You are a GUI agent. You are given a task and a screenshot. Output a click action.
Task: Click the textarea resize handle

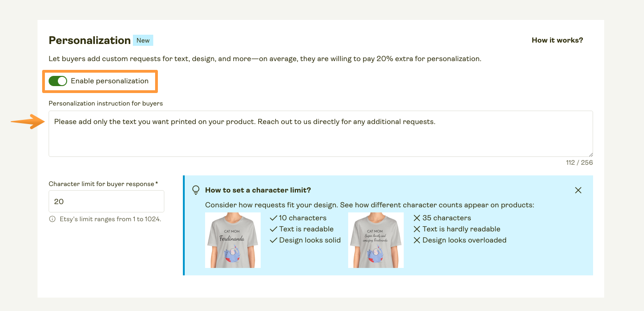coord(591,154)
